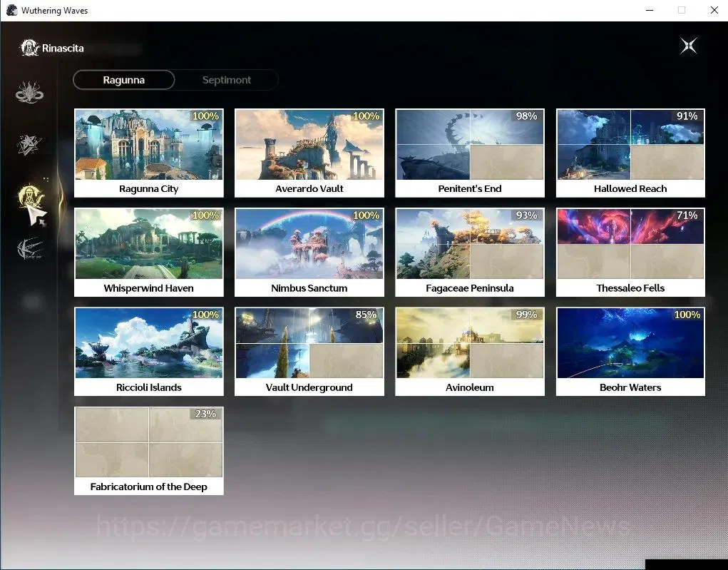Select the Ragunna tab
This screenshot has width=728, height=570.
pos(123,80)
